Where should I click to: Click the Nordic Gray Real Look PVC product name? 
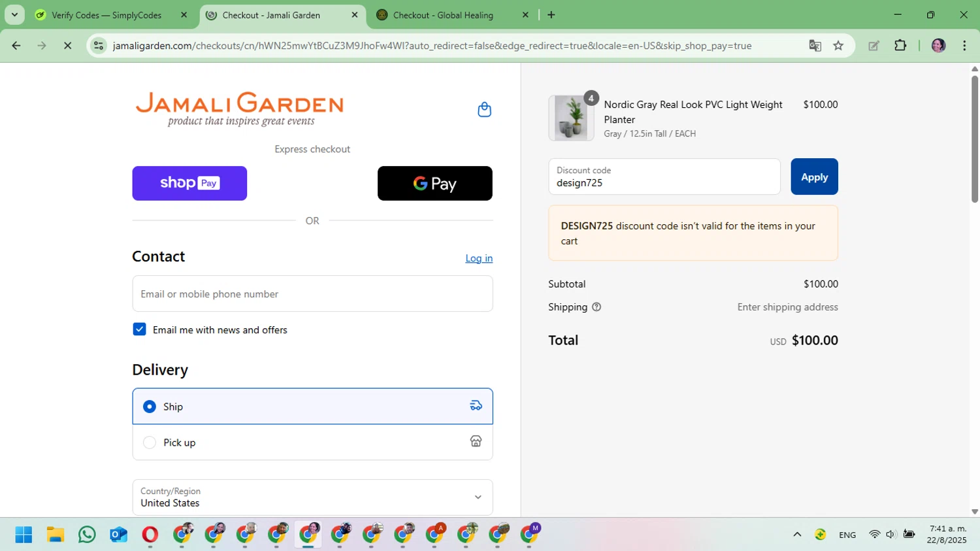coord(693,112)
